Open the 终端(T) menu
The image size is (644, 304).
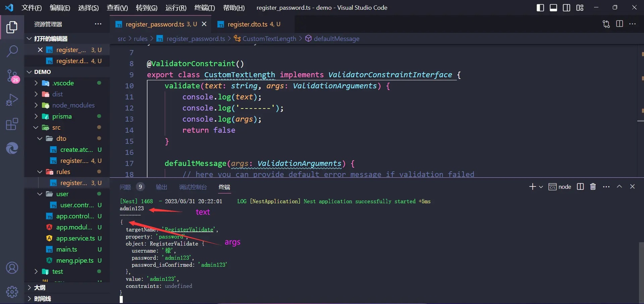click(x=204, y=8)
